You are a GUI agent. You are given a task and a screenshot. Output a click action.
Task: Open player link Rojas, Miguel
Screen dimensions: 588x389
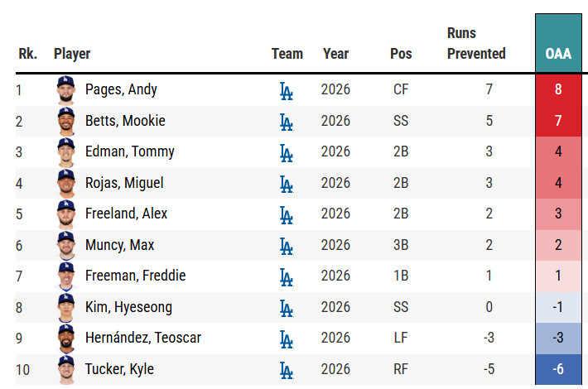124,183
